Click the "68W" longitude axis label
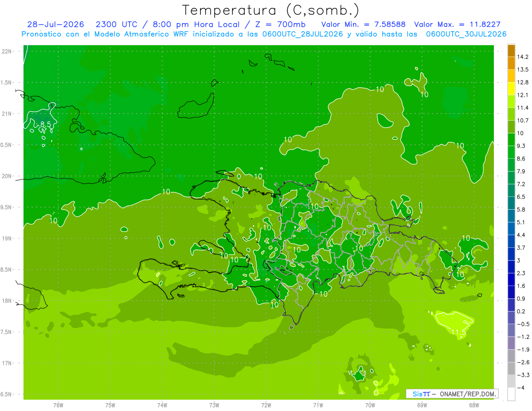The width and height of the screenshot is (532, 411). [x=474, y=405]
